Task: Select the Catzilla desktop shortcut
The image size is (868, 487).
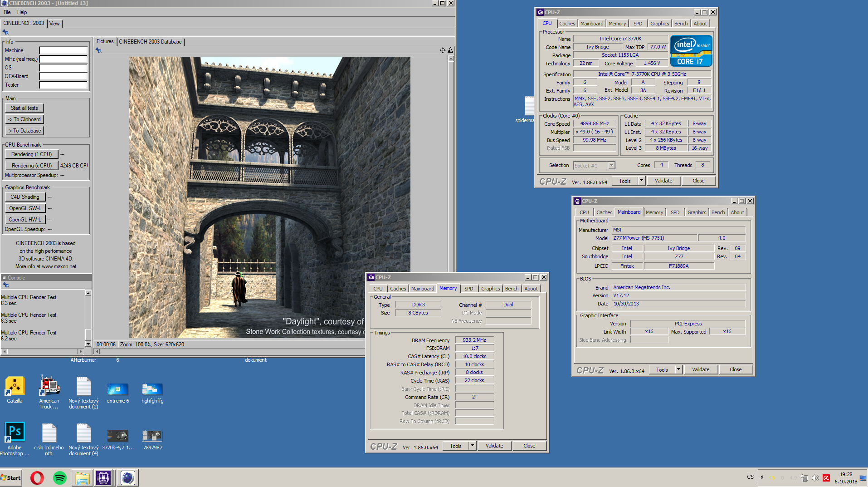Action: 15,390
